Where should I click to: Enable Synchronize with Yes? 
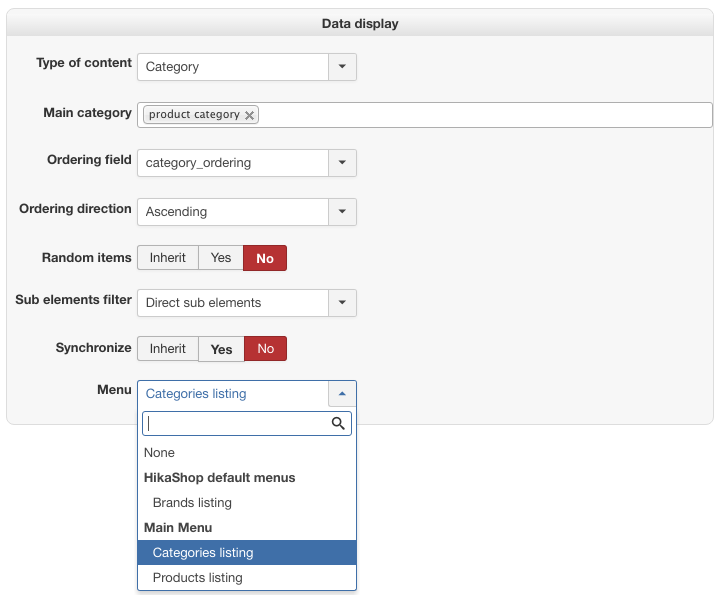[221, 349]
